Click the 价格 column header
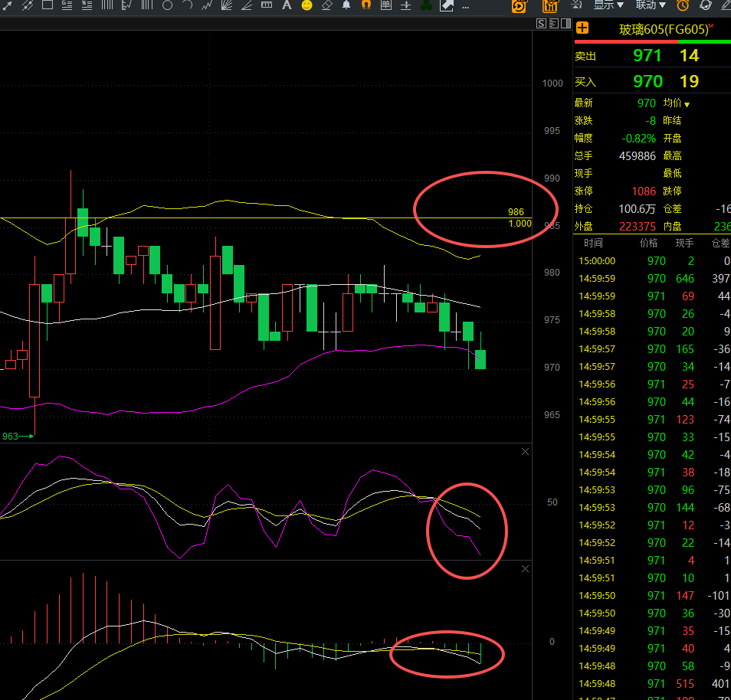This screenshot has width=731, height=700. (x=648, y=243)
